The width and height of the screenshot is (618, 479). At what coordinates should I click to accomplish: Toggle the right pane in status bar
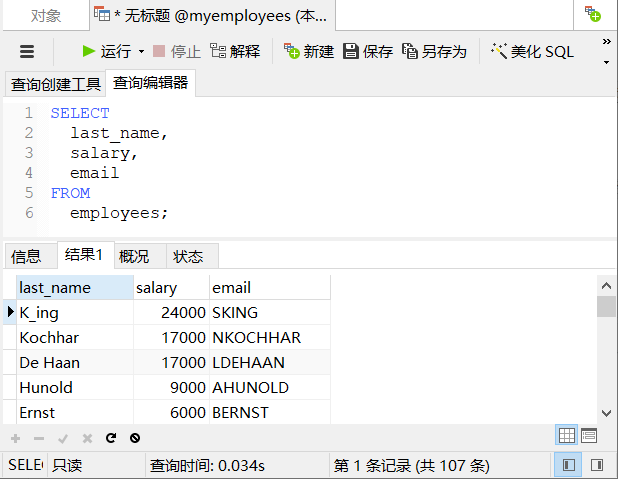(x=597, y=465)
